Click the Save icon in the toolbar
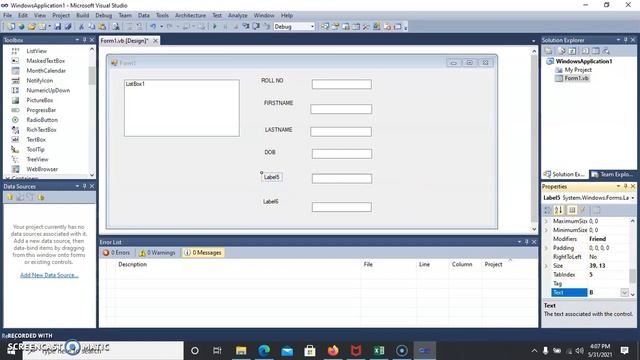 58,27
